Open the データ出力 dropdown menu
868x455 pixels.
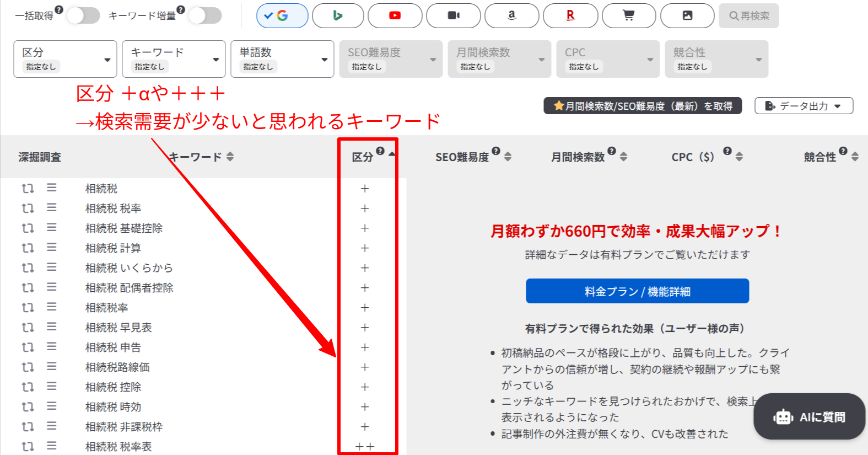pyautogui.click(x=804, y=106)
